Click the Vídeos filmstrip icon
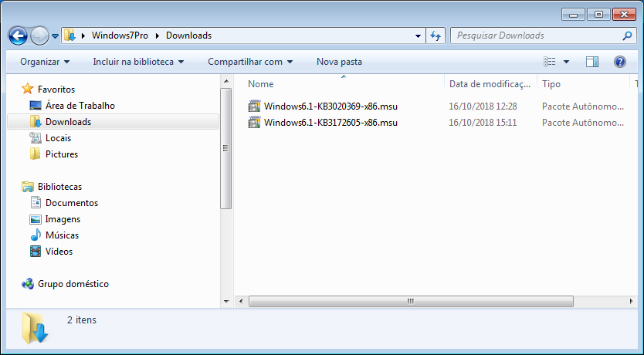644x355 pixels. [x=36, y=251]
